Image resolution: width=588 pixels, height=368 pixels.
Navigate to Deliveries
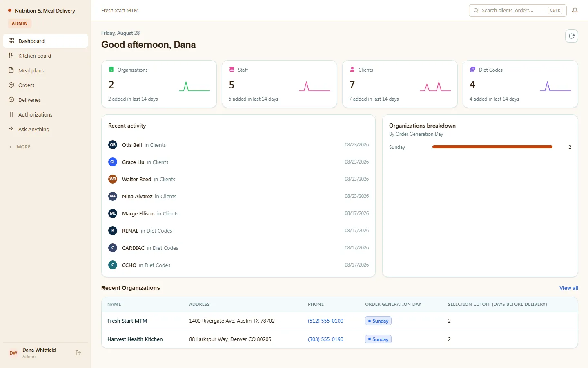(x=45, y=100)
